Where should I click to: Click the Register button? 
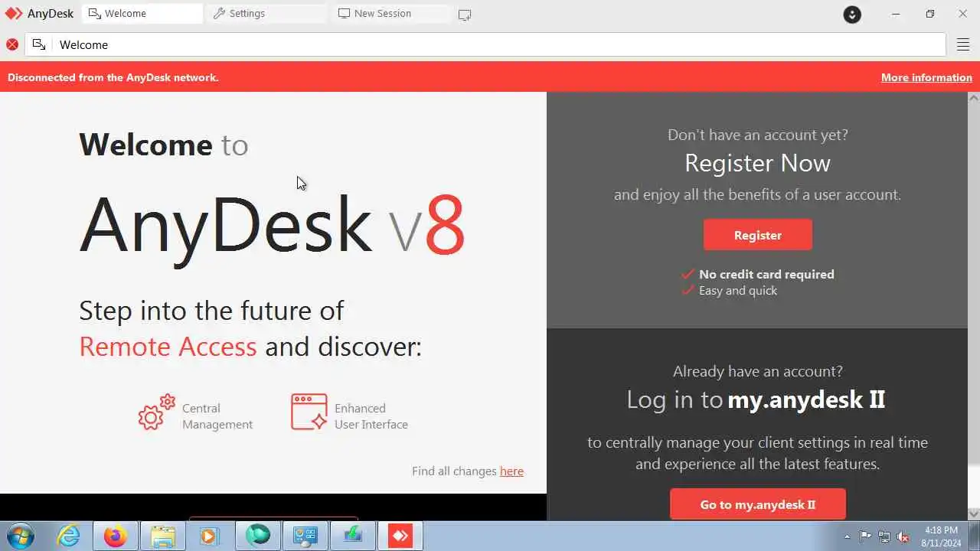[x=758, y=235]
